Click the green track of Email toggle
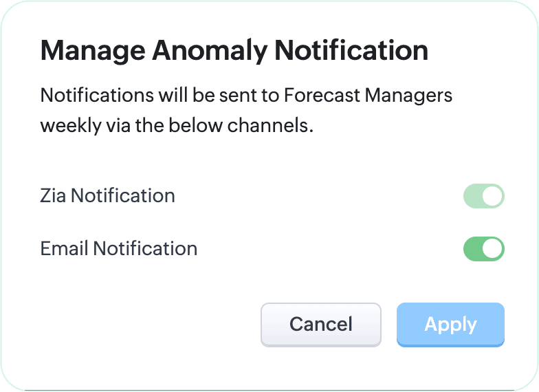The height and width of the screenshot is (392, 539). (x=474, y=249)
